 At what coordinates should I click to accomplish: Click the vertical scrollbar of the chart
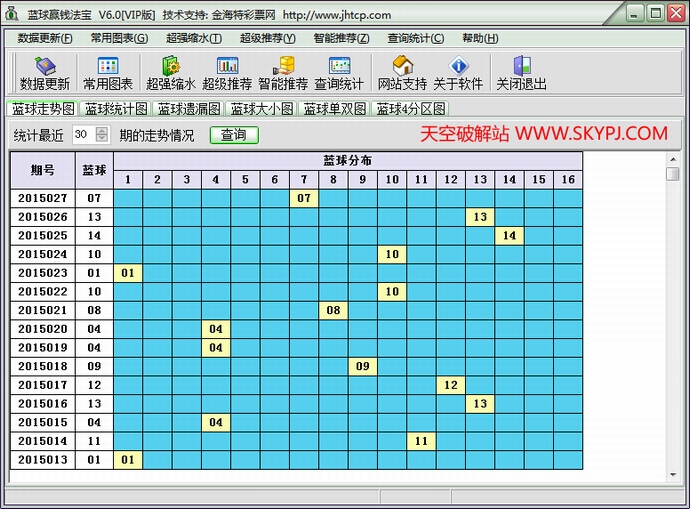(x=673, y=300)
